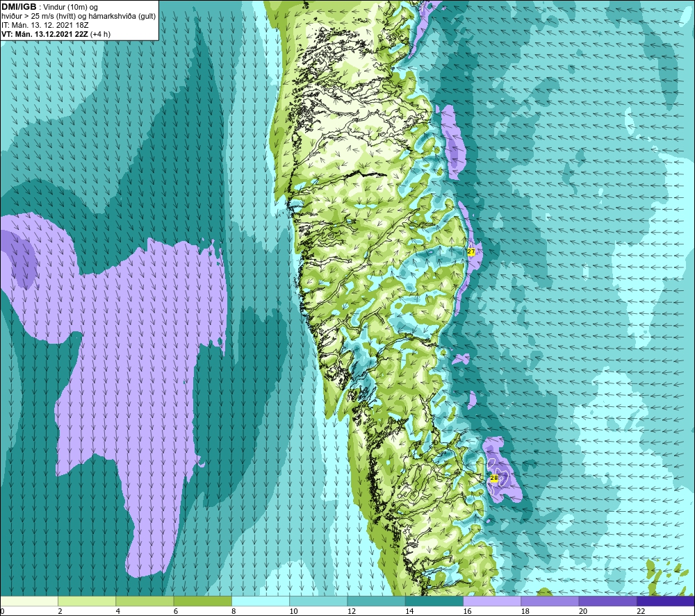Click the 6–8 m/s olive green swatch
This screenshot has width=695, height=616.
pyautogui.click(x=202, y=601)
